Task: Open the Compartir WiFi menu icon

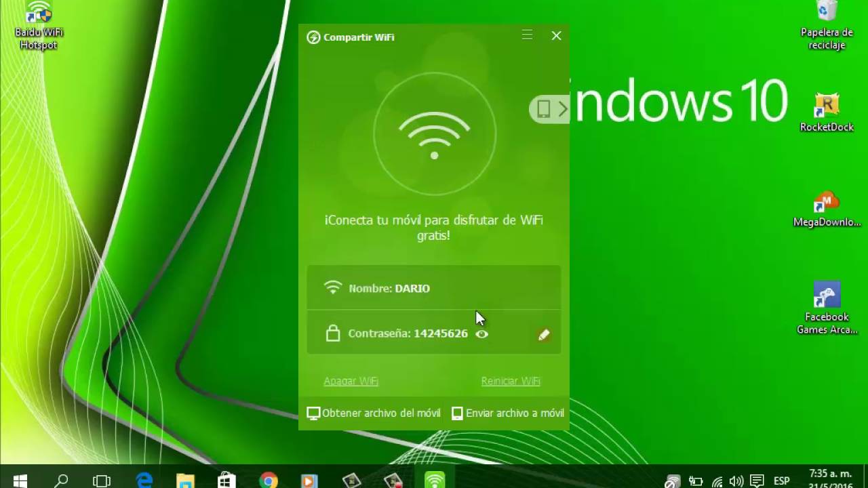Action: click(x=527, y=35)
